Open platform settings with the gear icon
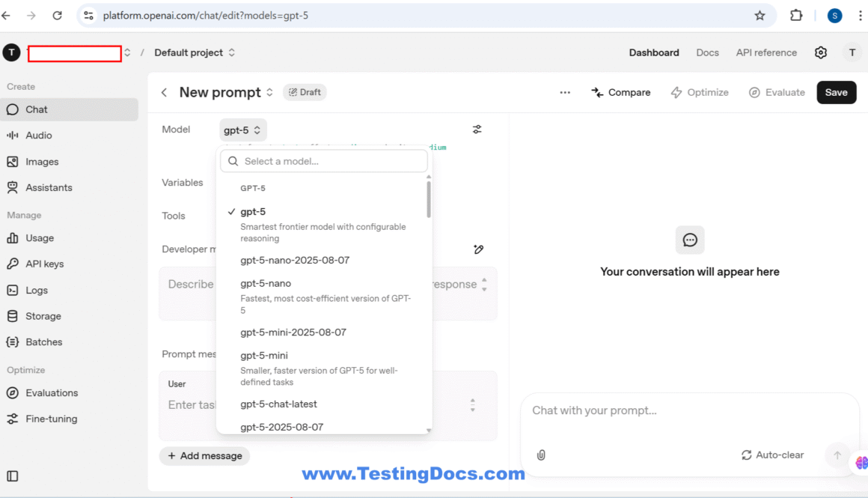The height and width of the screenshot is (498, 868). 820,52
